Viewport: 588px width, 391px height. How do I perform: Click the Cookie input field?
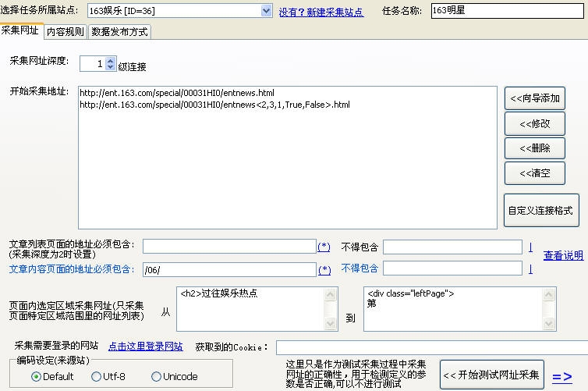(x=431, y=347)
